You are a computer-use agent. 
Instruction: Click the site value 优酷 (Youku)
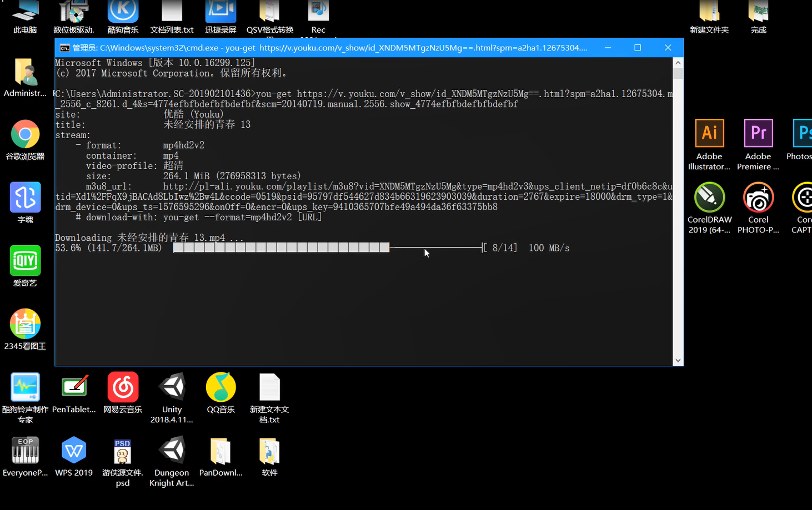pos(193,114)
